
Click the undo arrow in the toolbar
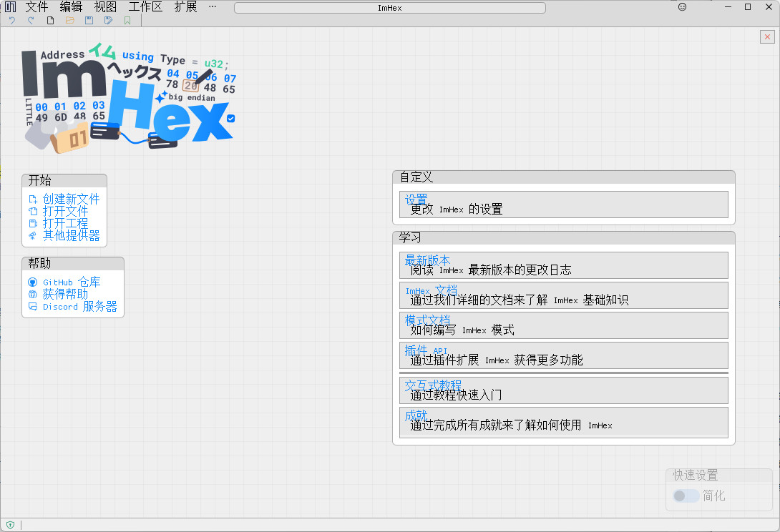point(12,21)
